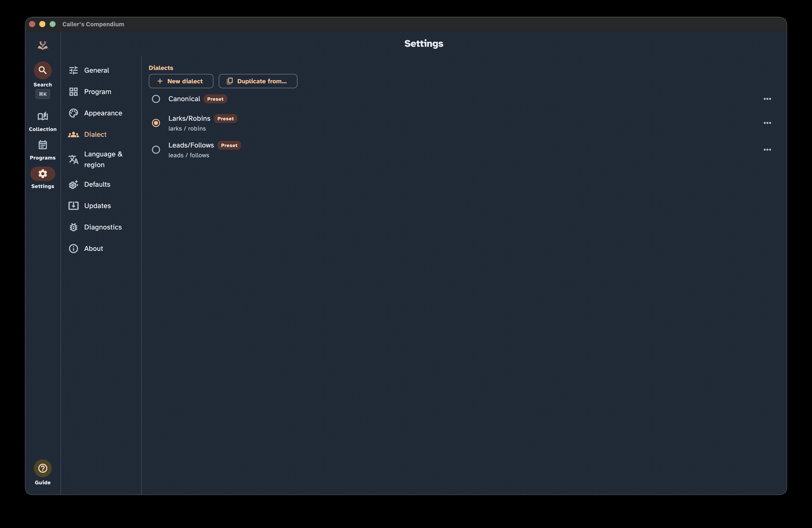812x528 pixels.
Task: Create a New dialect
Action: tap(181, 81)
